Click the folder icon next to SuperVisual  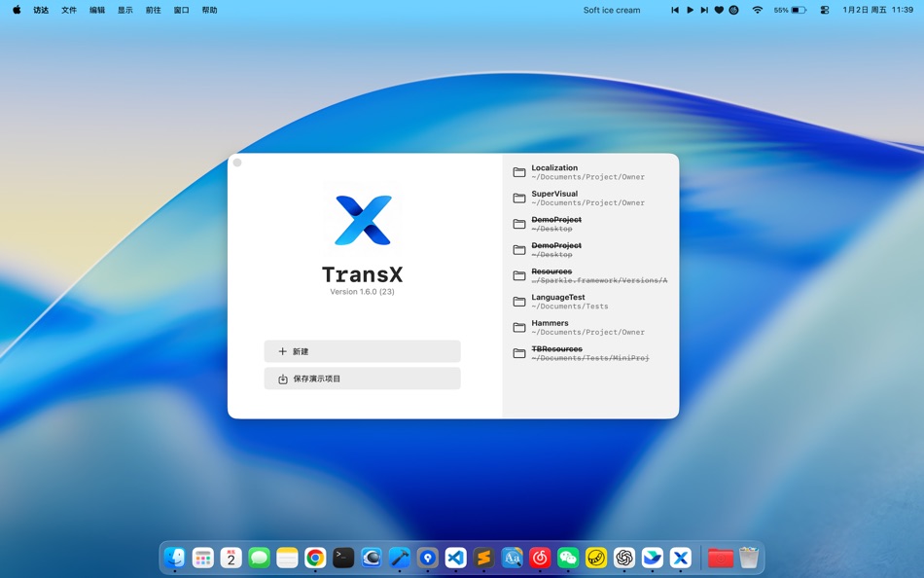click(518, 198)
